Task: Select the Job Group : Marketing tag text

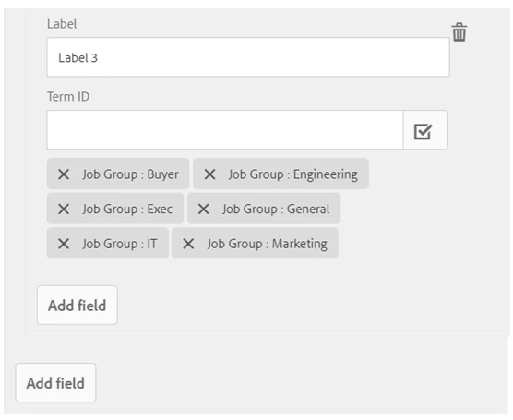Action: 267,244
